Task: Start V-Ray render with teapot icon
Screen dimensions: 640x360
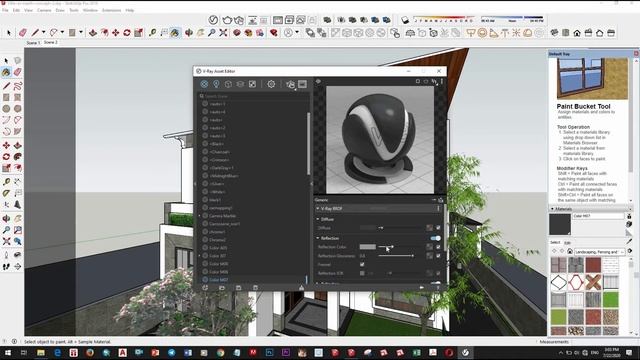Action: 227,20
